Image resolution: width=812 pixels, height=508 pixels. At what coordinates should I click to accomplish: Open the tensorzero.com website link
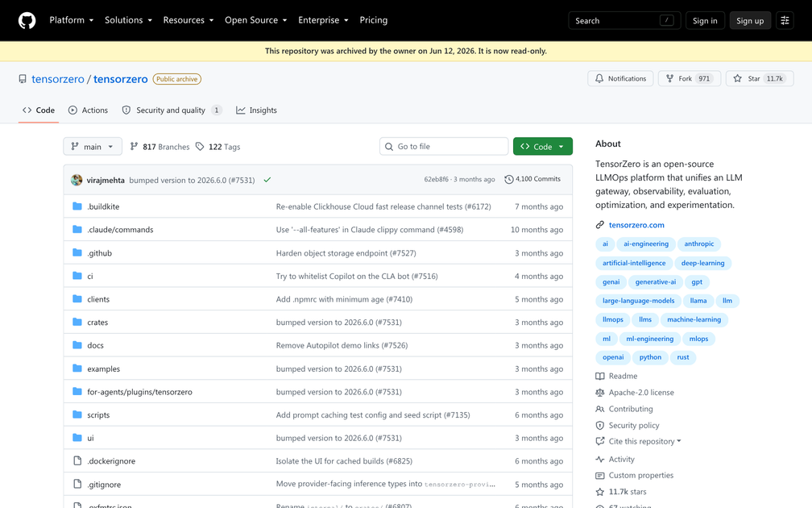pyautogui.click(x=636, y=224)
